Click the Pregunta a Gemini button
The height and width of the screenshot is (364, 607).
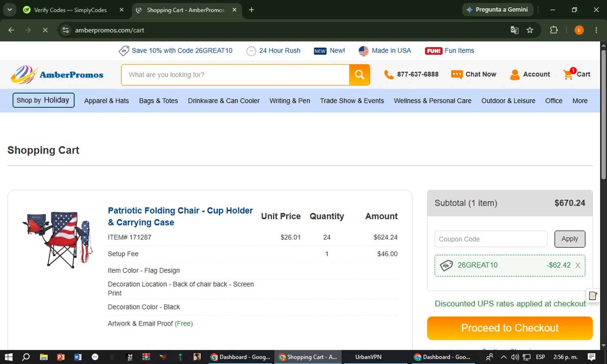point(498,10)
